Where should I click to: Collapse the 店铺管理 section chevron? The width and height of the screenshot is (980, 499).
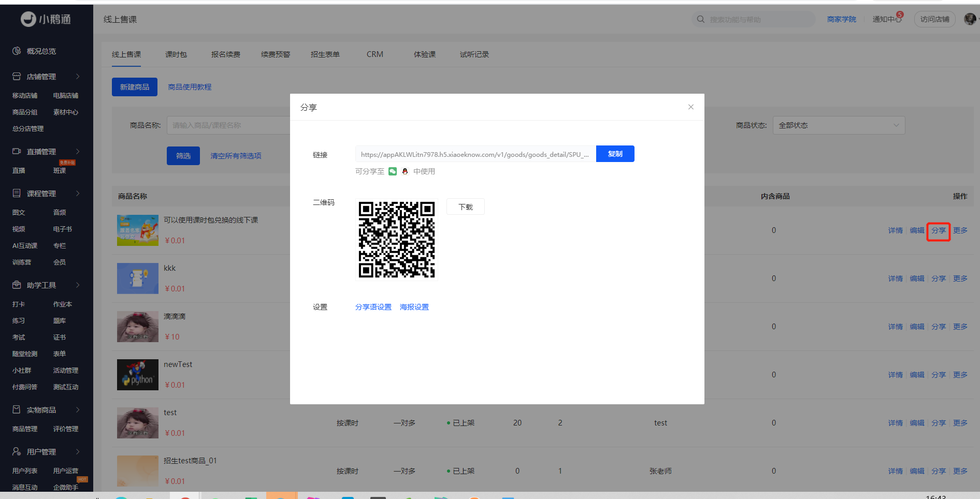(x=78, y=76)
